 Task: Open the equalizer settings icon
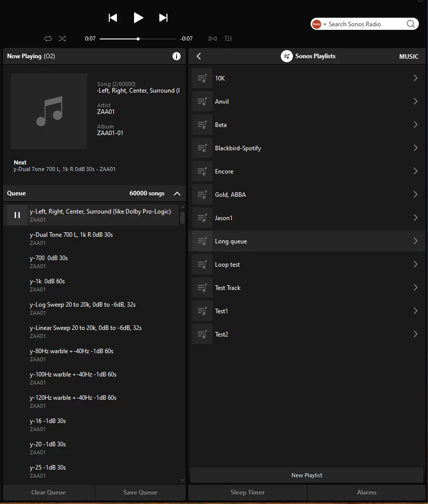(x=228, y=38)
